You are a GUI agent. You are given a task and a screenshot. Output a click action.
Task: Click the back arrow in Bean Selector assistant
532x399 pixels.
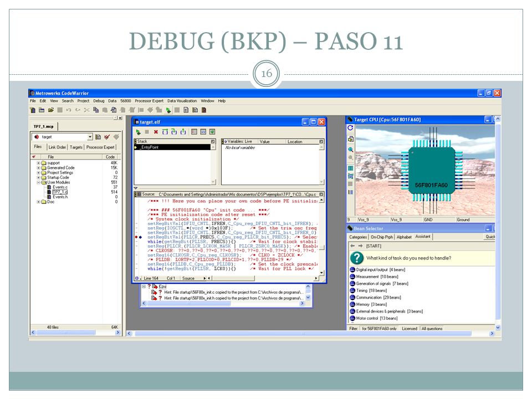click(352, 246)
